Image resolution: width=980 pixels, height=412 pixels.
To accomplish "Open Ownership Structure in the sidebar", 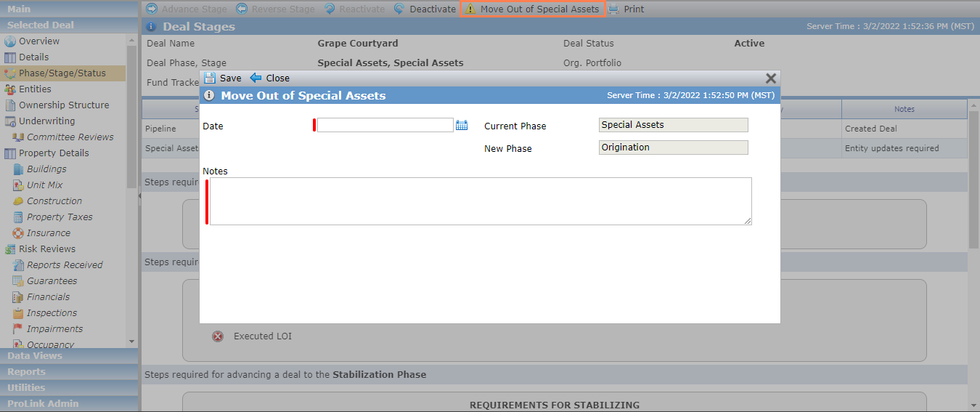I will pyautogui.click(x=64, y=105).
